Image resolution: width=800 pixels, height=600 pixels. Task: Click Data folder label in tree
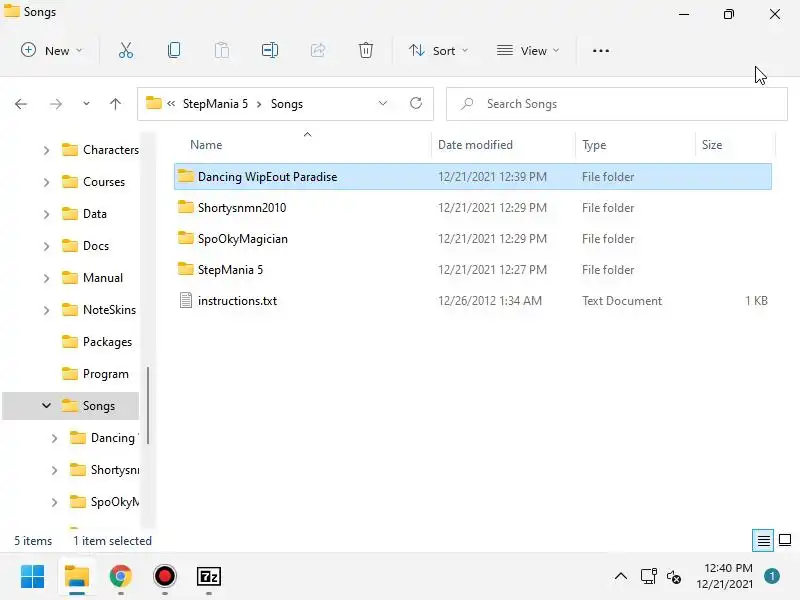coord(95,214)
